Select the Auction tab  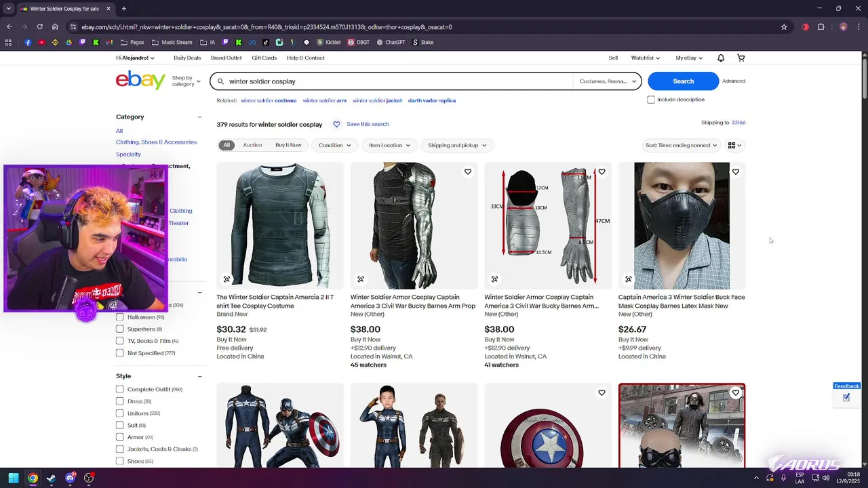[252, 145]
